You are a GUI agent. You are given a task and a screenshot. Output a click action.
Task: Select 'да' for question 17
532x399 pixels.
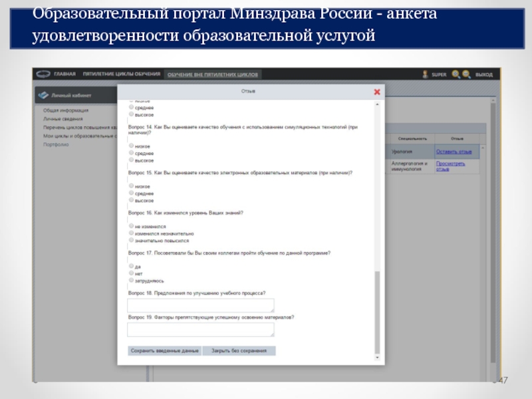click(131, 267)
